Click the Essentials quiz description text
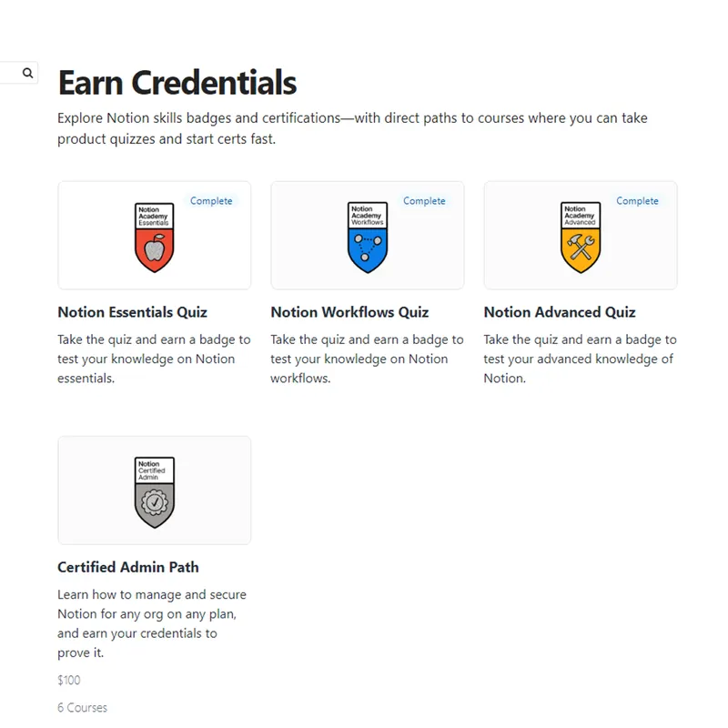728x728 pixels. pyautogui.click(x=154, y=359)
